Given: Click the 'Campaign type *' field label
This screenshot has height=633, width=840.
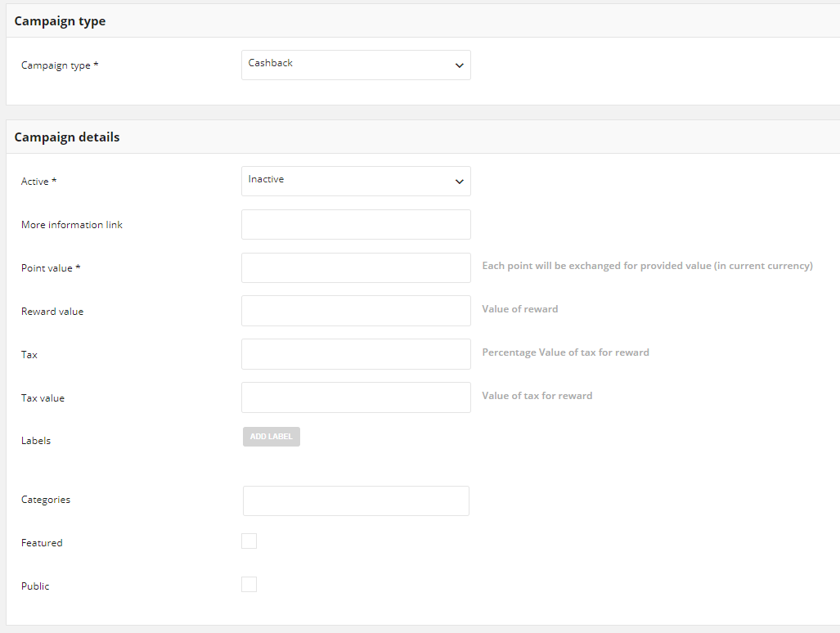Looking at the screenshot, I should point(60,65).
